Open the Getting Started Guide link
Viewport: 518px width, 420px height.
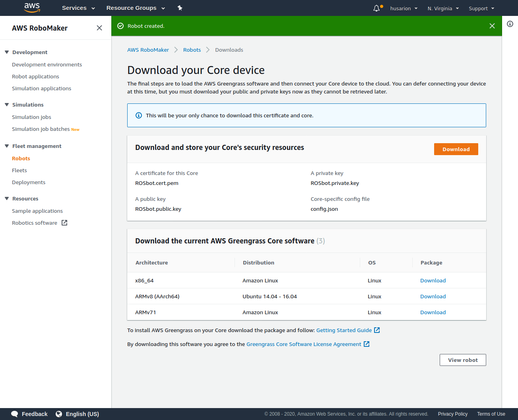coord(344,330)
